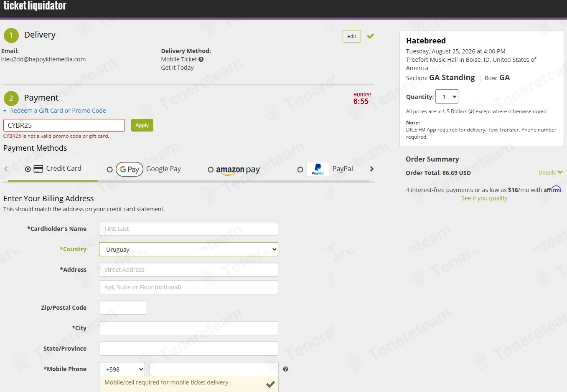Open the Country dropdown showing Uruguay
This screenshot has width=567, height=392.
click(188, 249)
